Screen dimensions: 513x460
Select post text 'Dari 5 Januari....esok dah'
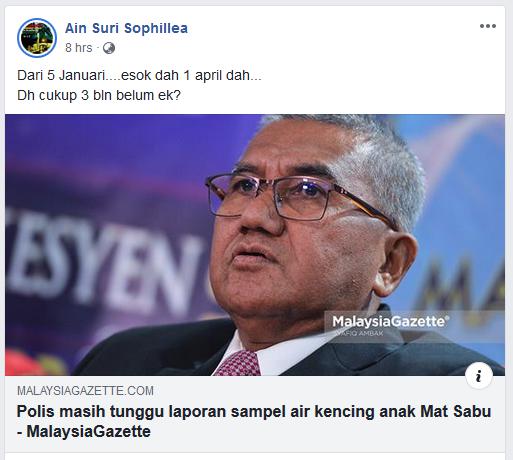point(95,75)
